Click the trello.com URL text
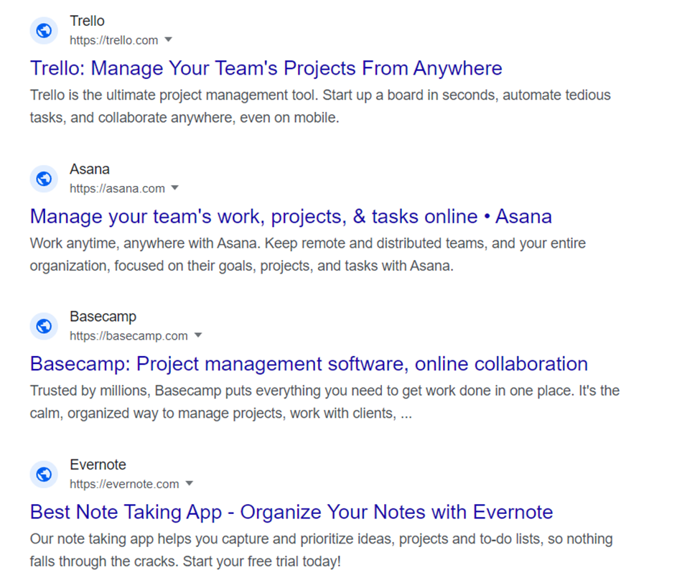The width and height of the screenshot is (700, 588). [113, 40]
